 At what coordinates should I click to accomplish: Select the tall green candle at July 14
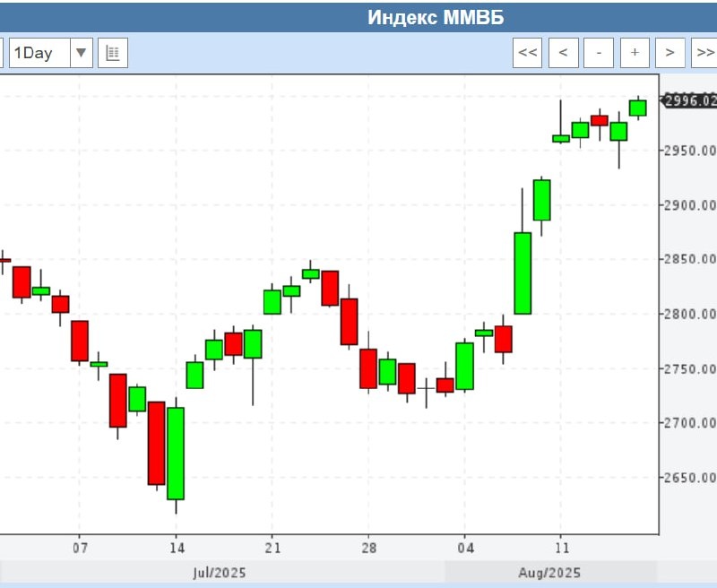(176, 454)
